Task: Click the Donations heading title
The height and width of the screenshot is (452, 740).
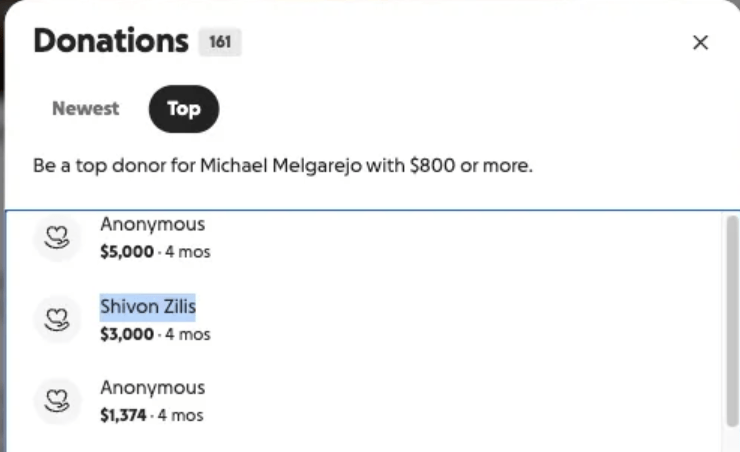Action: [x=110, y=41]
